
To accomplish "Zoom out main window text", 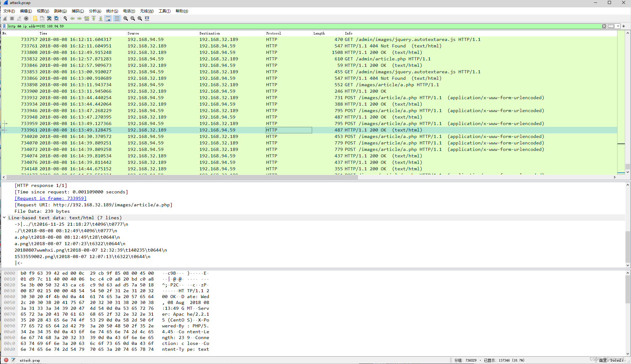I will (133, 18).
